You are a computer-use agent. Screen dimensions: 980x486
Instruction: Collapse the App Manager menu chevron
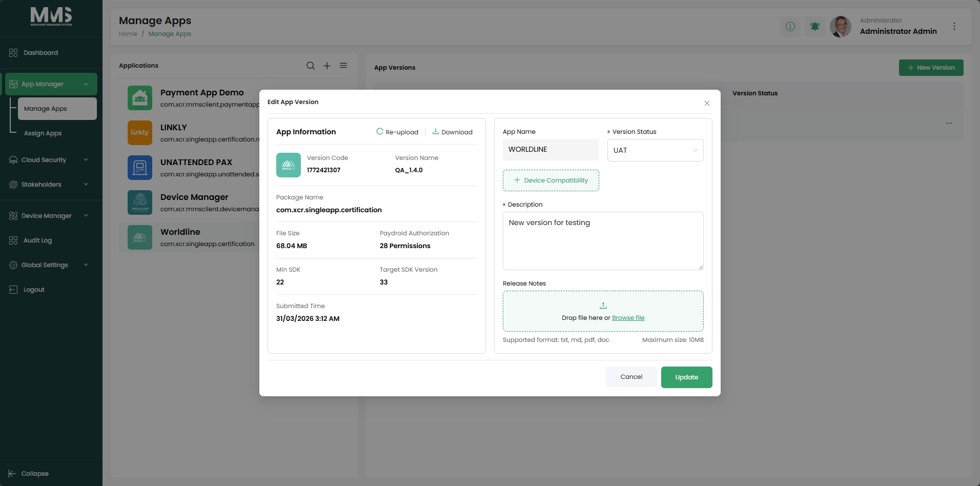pos(86,84)
